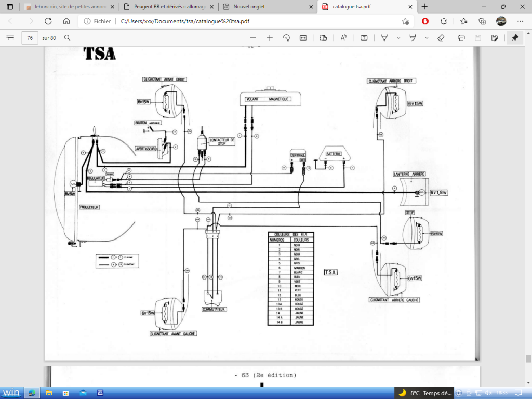Viewport: 532px width, 399px height.
Task: Click the PDF search magnifier icon
Action: tap(67, 38)
